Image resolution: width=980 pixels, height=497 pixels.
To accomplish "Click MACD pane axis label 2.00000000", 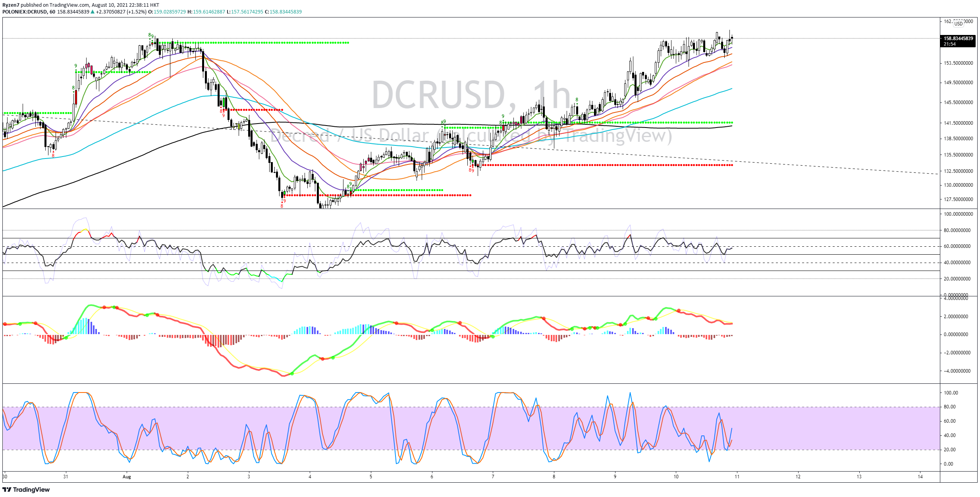I will 957,317.
